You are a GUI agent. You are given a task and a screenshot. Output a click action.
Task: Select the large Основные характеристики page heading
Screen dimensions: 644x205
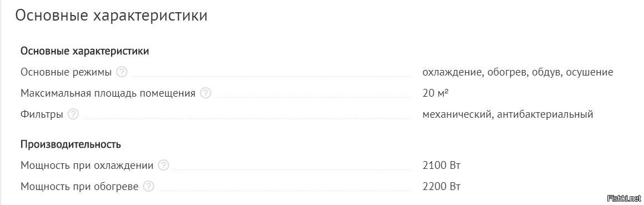(x=111, y=16)
